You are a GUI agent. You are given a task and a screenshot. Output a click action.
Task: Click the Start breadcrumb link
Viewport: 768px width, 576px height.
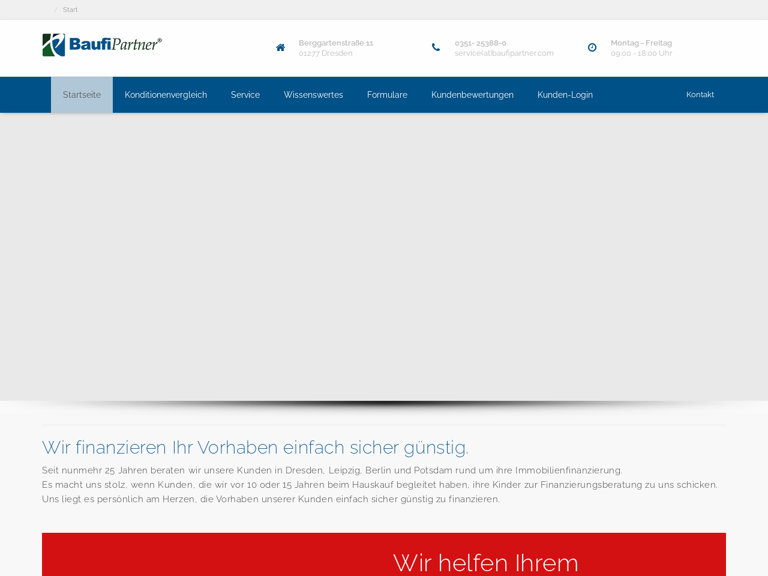tap(70, 10)
